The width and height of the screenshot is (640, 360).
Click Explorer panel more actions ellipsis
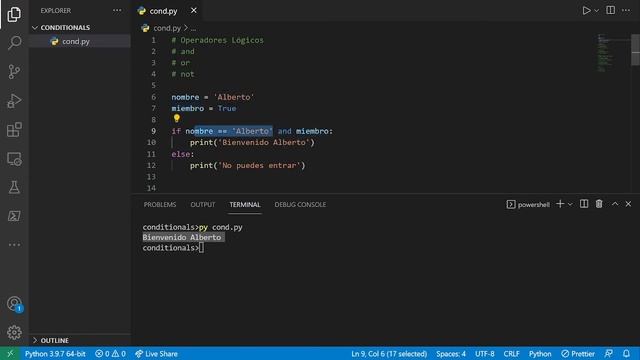point(117,11)
